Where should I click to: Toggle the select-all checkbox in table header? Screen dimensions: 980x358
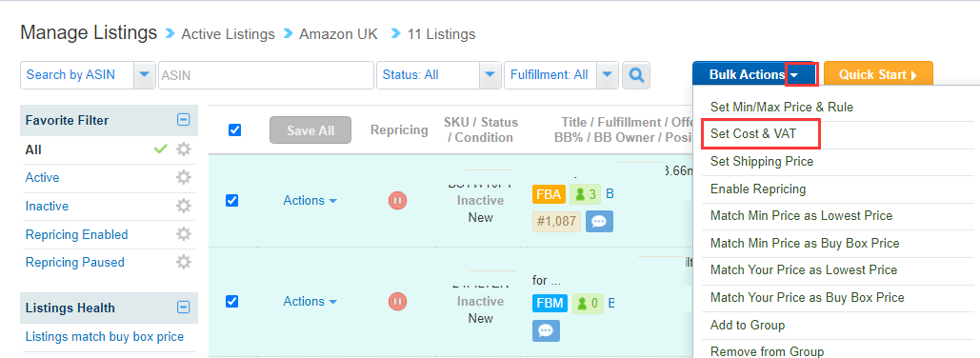point(234,129)
